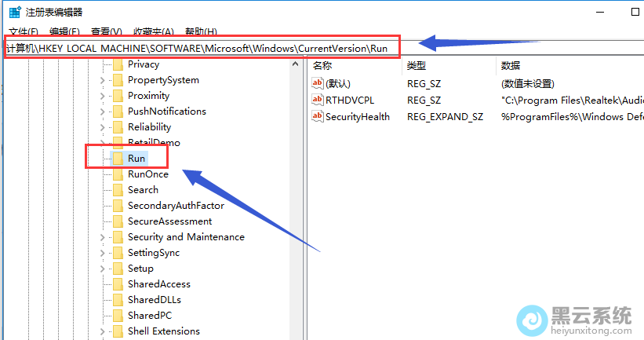Open the 查看(V) menu
This screenshot has width=644, height=340.
[107, 31]
